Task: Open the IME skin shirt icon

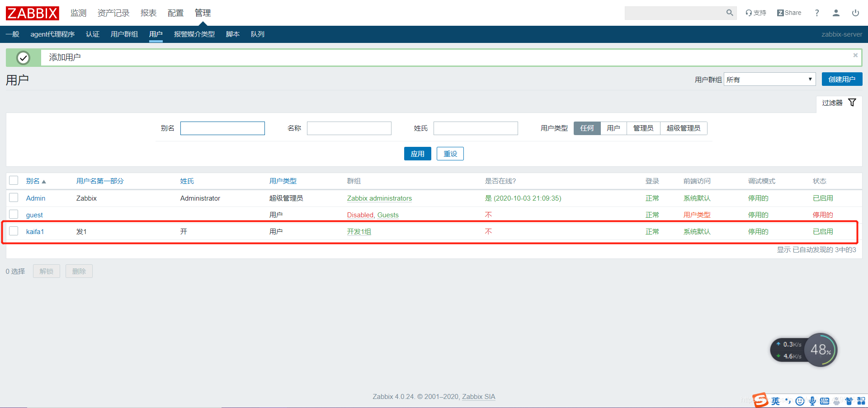Action: click(x=849, y=401)
